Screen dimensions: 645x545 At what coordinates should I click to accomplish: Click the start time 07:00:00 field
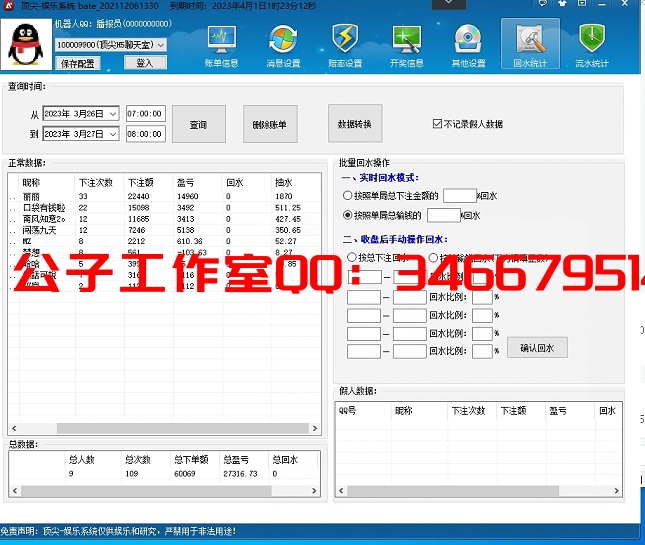[146, 114]
